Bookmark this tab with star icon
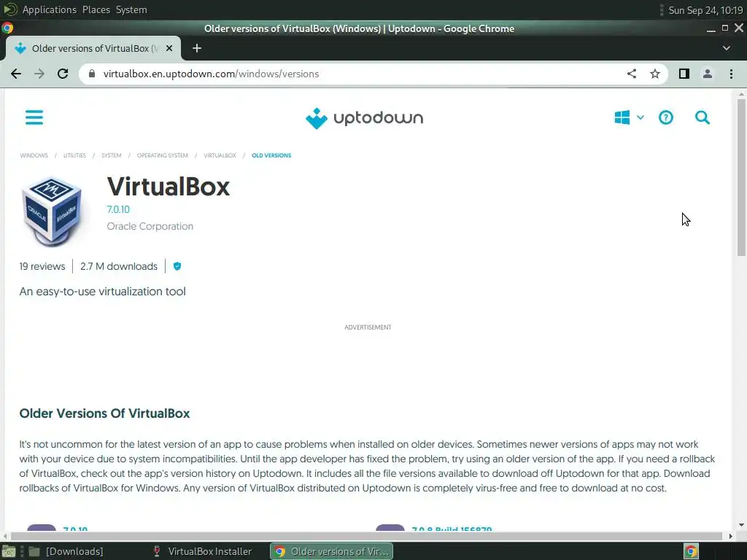The image size is (747, 560). pyautogui.click(x=655, y=74)
